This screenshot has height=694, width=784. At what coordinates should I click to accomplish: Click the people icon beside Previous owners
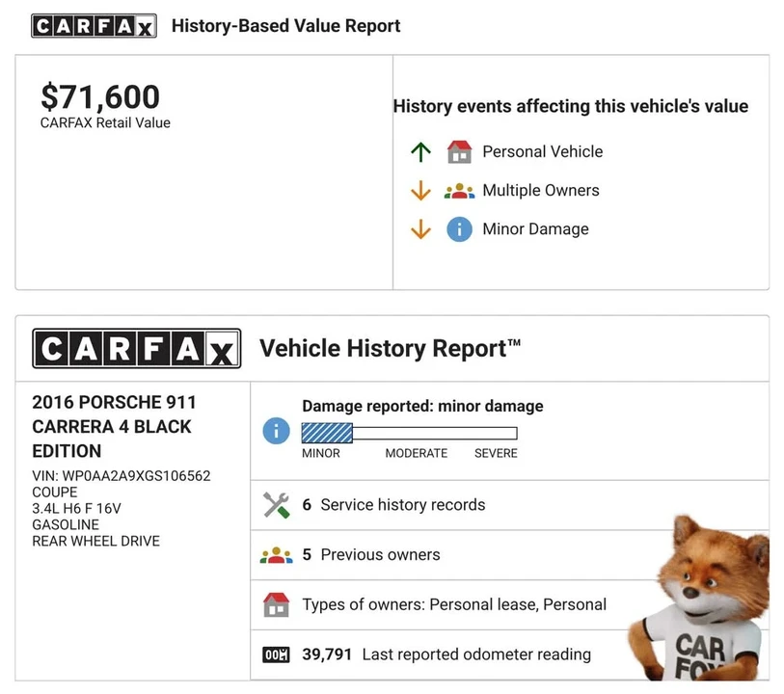(x=276, y=555)
